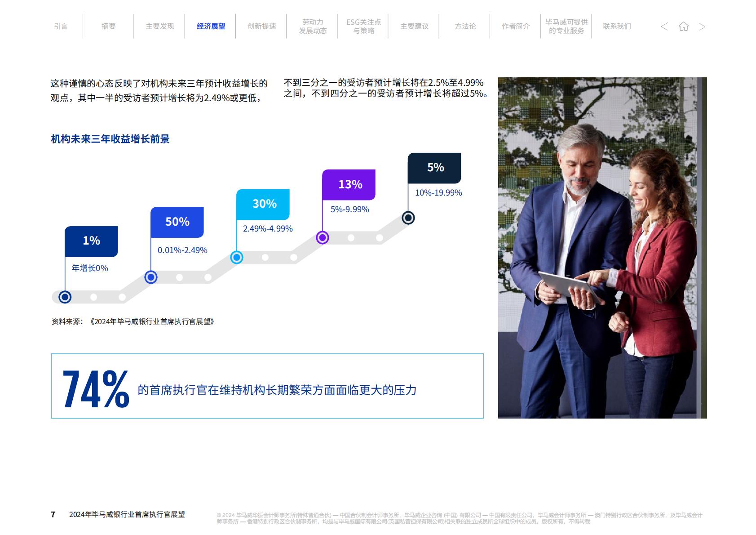The height and width of the screenshot is (535, 756).
Task: Open the 创新提速 tab
Action: click(262, 26)
